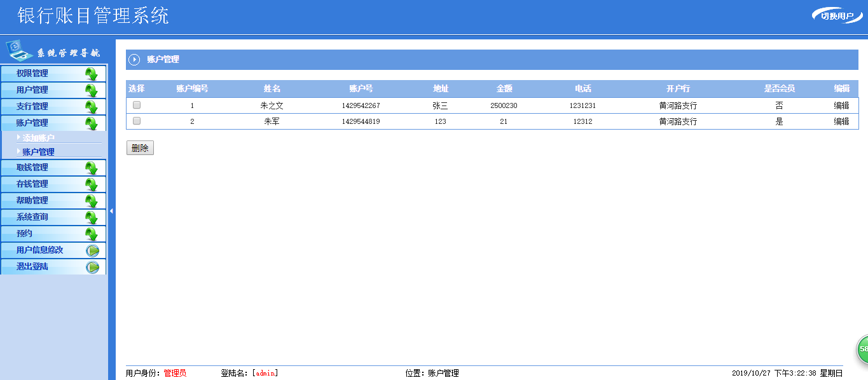This screenshot has height=380, width=868.
Task: Click the [admin] login name in footer
Action: tap(265, 374)
